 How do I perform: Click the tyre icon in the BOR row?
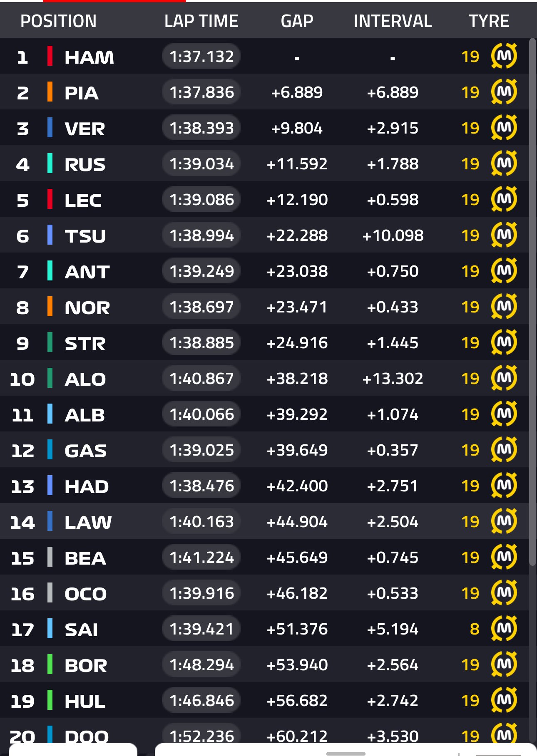[504, 664]
